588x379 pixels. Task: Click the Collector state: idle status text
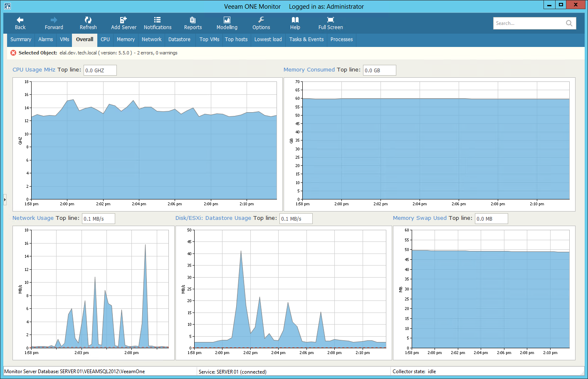(414, 372)
